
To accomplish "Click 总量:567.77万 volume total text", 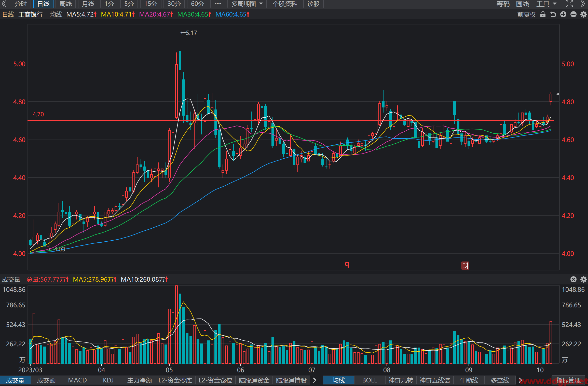I will [48, 279].
